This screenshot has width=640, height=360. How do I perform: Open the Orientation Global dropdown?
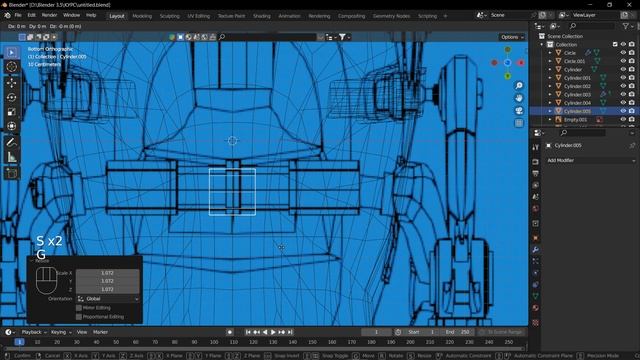(108, 299)
